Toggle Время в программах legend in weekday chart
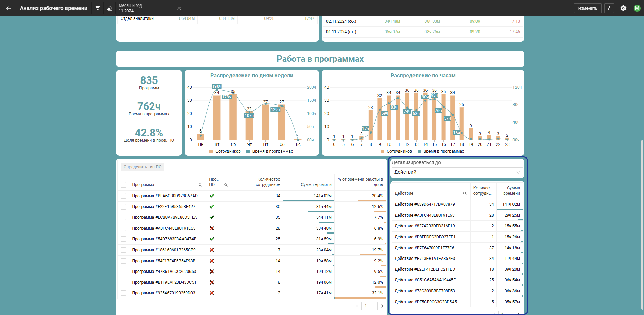The image size is (644, 315). [270, 151]
